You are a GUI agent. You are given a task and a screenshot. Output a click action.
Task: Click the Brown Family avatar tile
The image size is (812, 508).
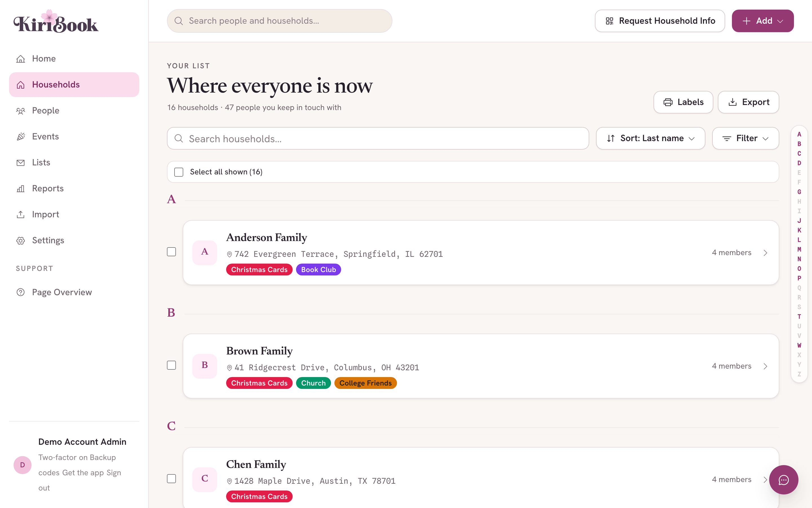pyautogui.click(x=205, y=366)
